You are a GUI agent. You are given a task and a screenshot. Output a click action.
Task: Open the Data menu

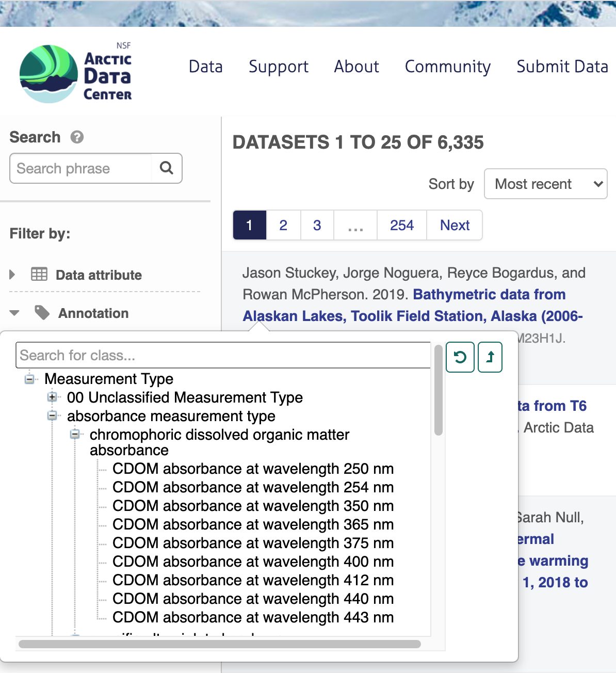point(205,67)
